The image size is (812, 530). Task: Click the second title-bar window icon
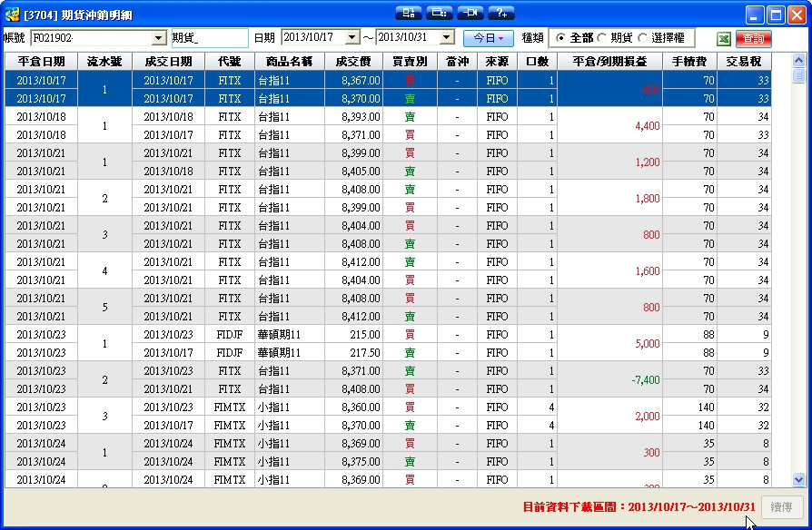pos(439,13)
